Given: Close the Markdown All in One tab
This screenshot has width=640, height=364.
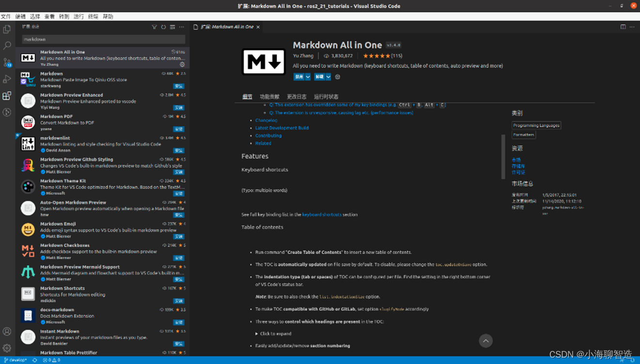Looking at the screenshot, I should [x=258, y=27].
